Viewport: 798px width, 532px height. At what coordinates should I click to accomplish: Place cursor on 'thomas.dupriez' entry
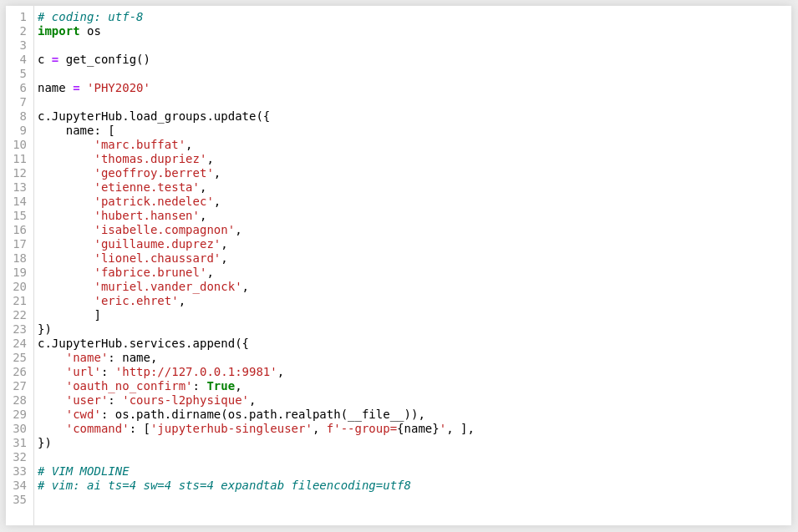click(x=150, y=159)
